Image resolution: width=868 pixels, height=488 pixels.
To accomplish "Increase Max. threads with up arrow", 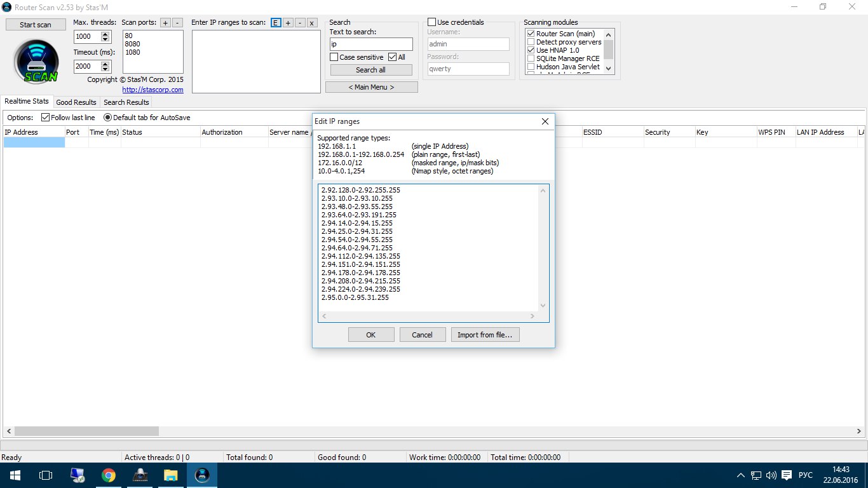I will [x=105, y=34].
